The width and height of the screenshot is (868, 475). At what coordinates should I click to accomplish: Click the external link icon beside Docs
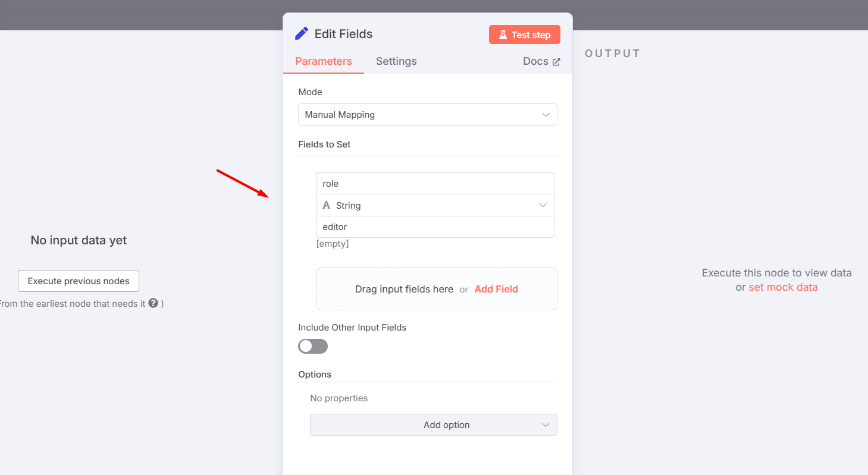[x=556, y=62]
